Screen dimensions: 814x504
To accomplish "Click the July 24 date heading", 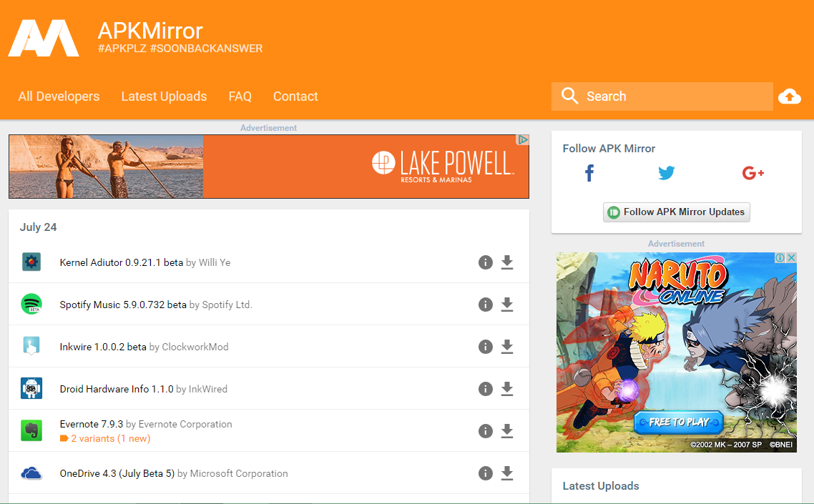I will [x=38, y=227].
